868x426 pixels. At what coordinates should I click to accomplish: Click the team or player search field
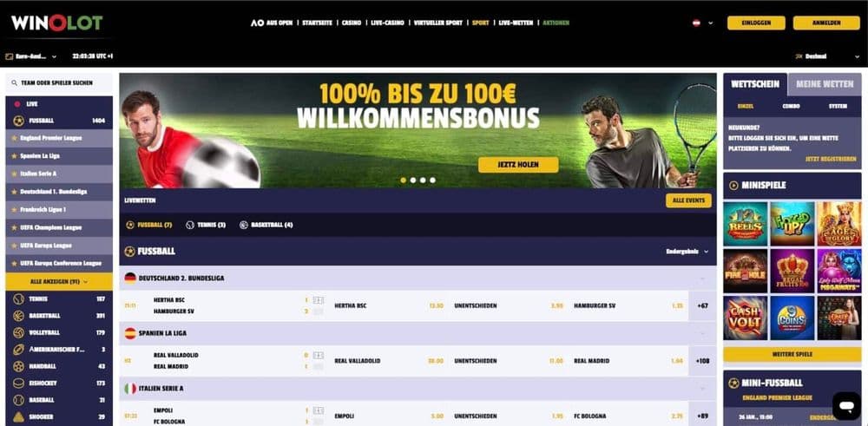tap(59, 83)
